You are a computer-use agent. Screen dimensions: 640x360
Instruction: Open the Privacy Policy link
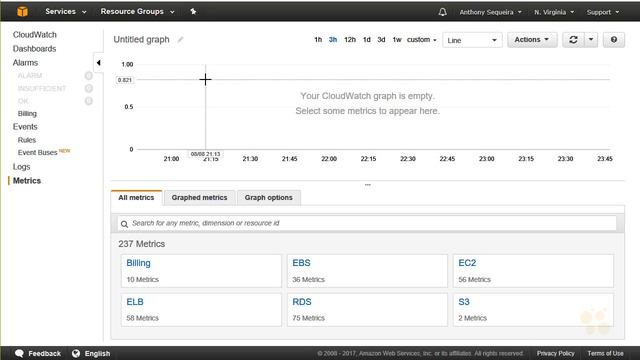coord(556,353)
